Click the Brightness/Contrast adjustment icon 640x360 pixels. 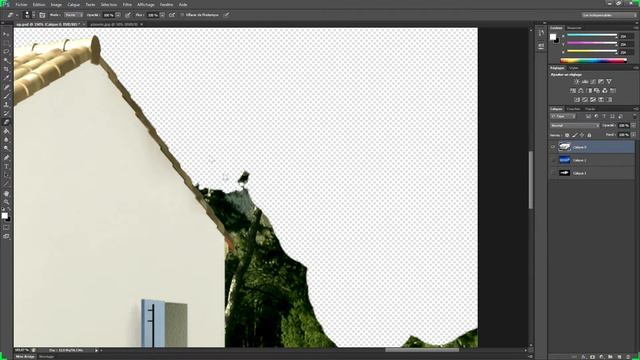pos(577,82)
